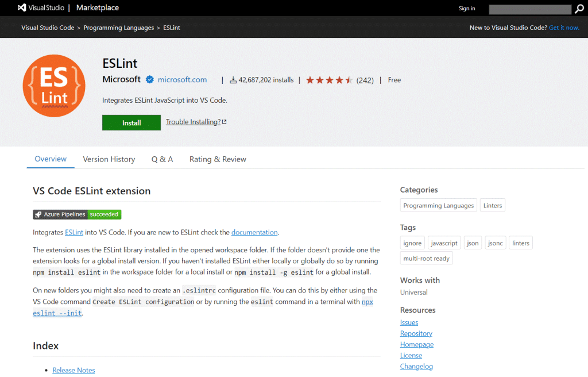Click the Visual Studio logo icon

[x=22, y=7]
